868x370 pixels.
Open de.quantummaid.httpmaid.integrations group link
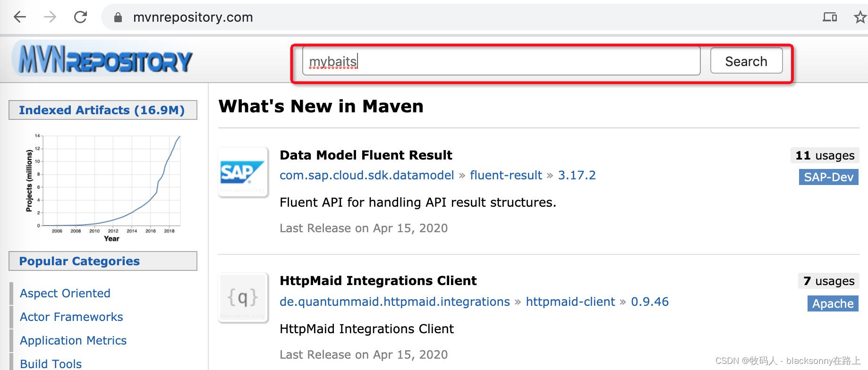(x=395, y=302)
